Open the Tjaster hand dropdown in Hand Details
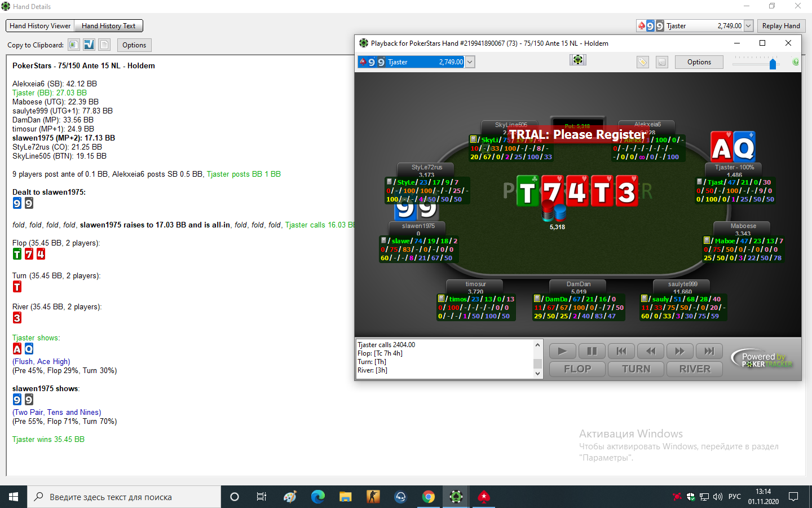The height and width of the screenshot is (508, 812). click(748, 26)
